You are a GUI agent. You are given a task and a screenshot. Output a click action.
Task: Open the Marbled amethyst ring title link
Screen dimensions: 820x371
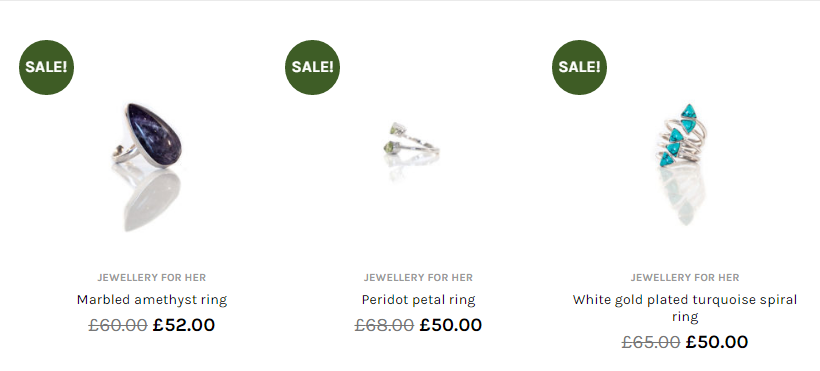(x=152, y=300)
